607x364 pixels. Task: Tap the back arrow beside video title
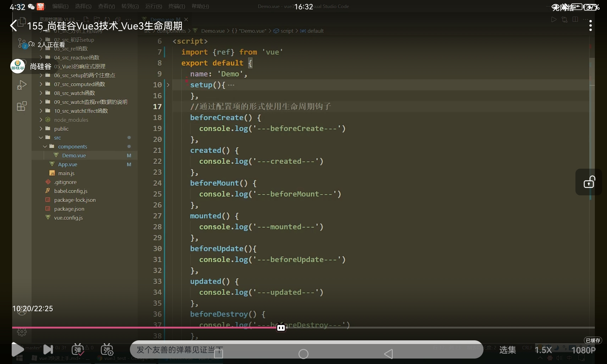14,26
